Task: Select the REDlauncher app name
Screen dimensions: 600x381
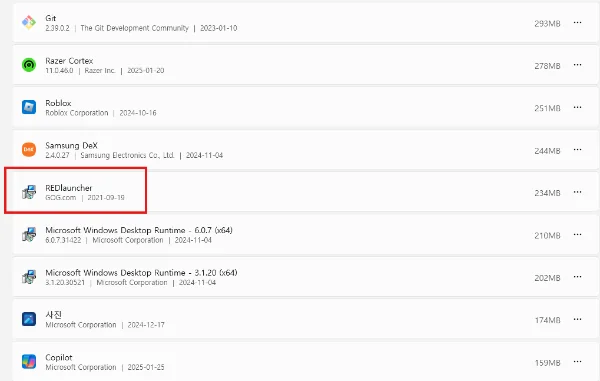Action: [x=69, y=188]
